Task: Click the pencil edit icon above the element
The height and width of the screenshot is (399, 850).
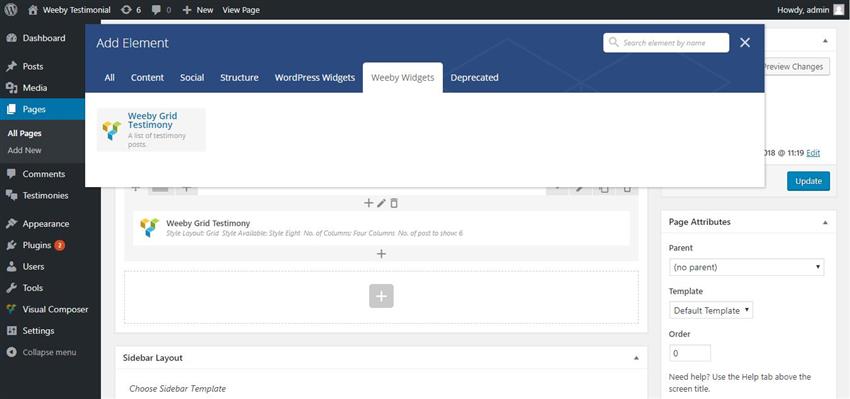Action: coord(381,203)
